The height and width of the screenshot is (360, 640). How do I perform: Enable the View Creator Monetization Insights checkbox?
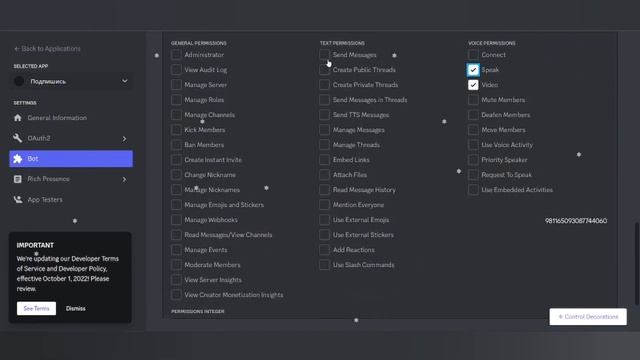point(176,295)
